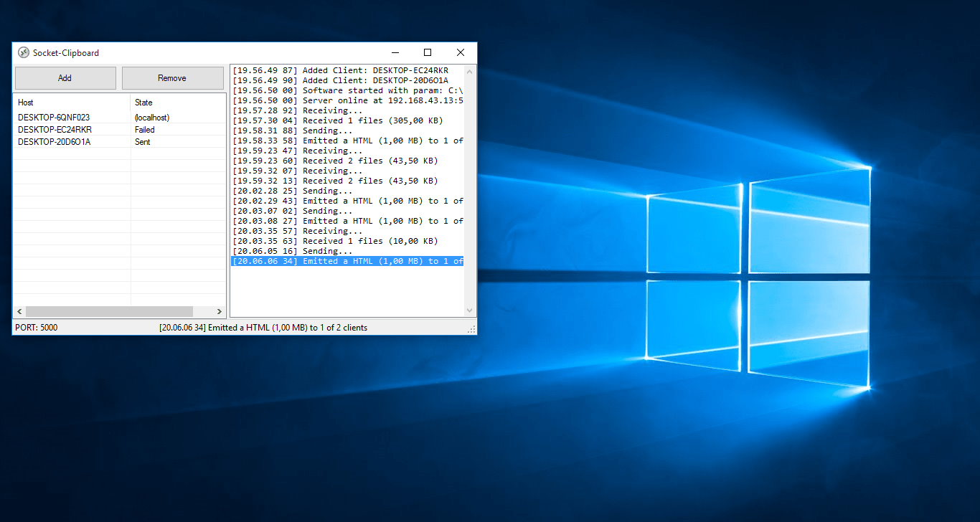Maximize the Socket-Clipboard window
This screenshot has width=980, height=522.
428,52
